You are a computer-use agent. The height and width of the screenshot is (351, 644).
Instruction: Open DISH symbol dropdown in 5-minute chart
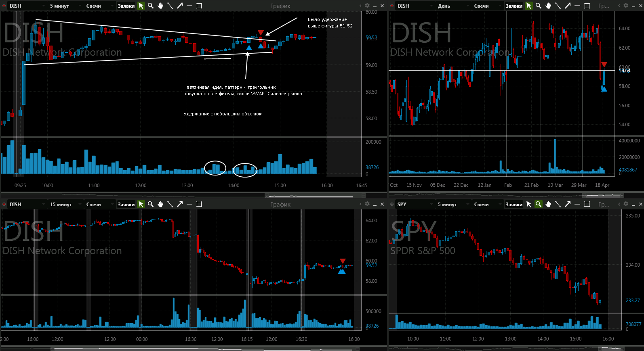click(27, 6)
